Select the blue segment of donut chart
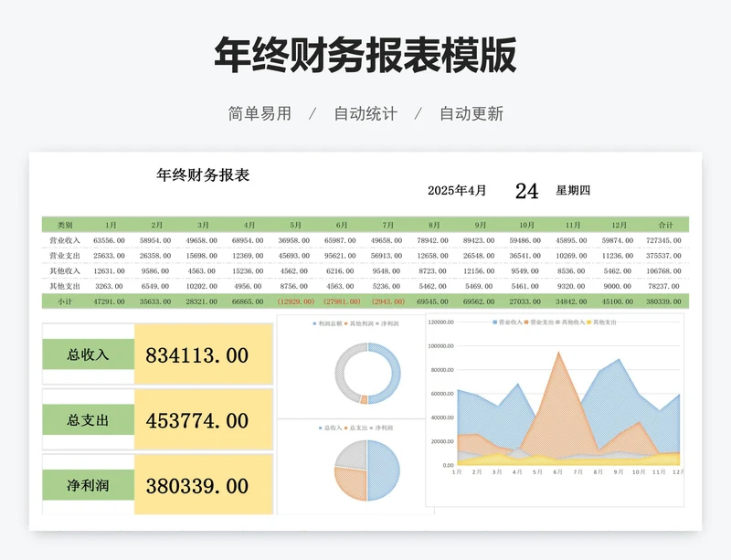Viewport: 731px width, 560px height. 396,373
